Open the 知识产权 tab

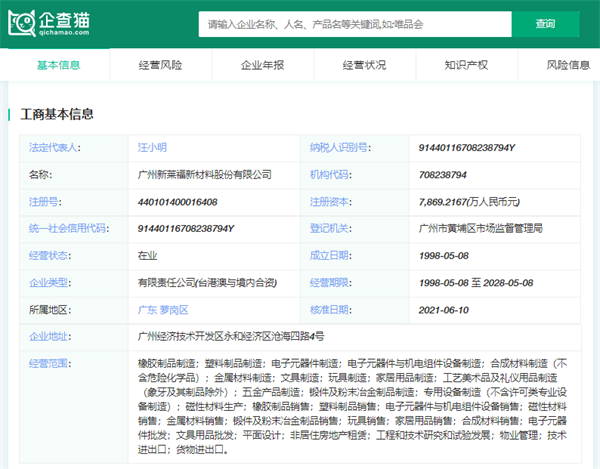[x=466, y=65]
